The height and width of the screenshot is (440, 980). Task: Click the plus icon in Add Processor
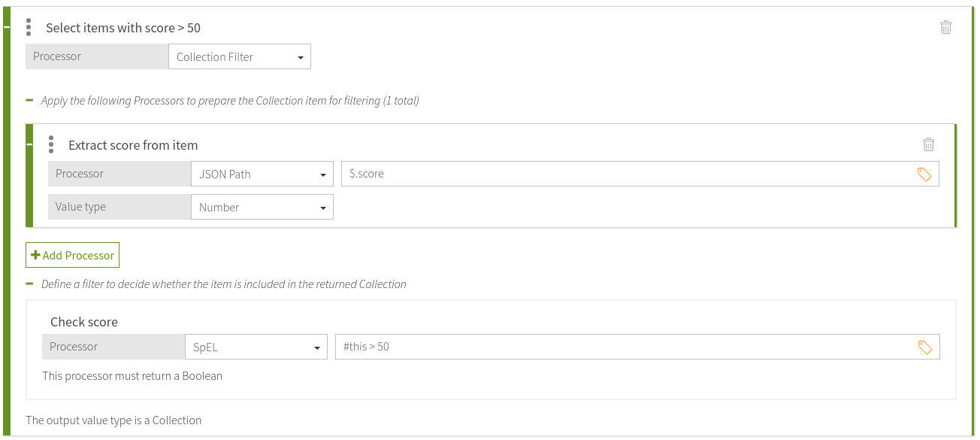35,254
